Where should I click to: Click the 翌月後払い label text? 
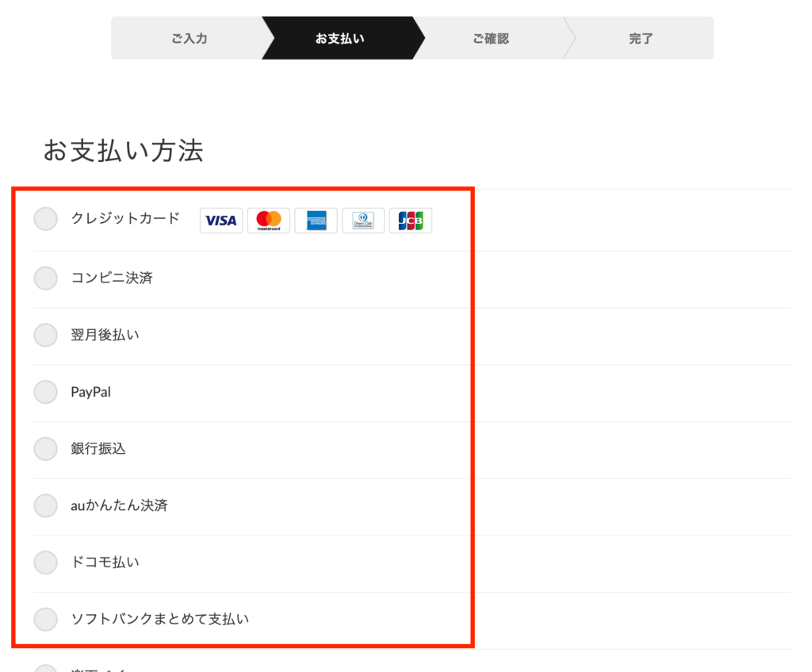tap(105, 335)
